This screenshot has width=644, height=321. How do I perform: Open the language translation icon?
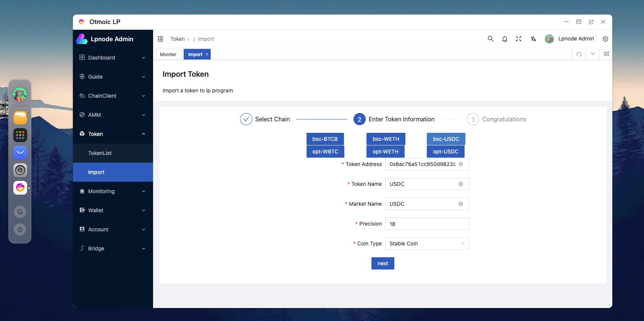(533, 39)
